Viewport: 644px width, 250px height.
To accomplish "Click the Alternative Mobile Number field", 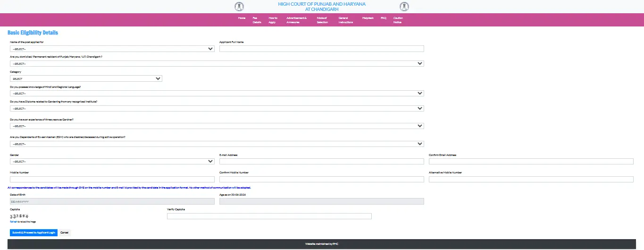I will (x=531, y=179).
